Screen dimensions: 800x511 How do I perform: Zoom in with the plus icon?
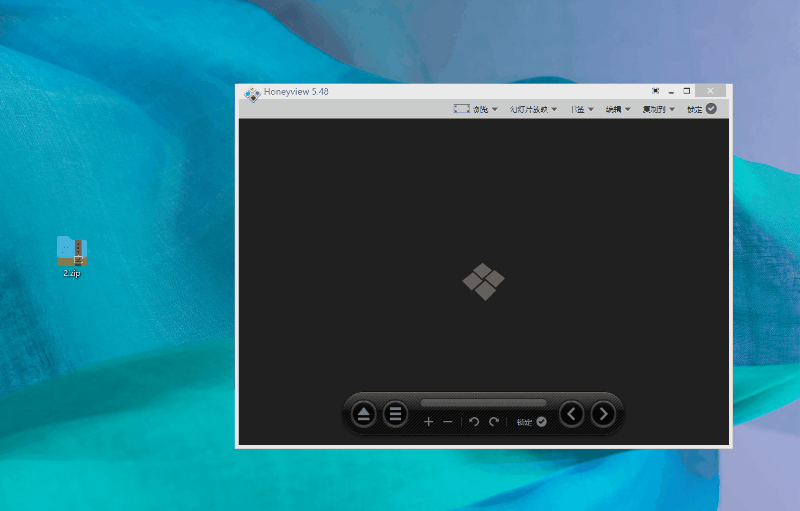tap(429, 422)
